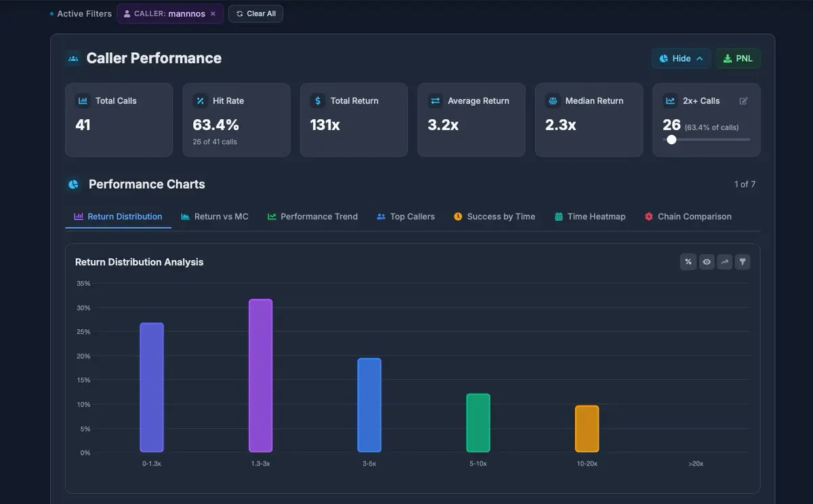Download the PNL report
Image resolution: width=813 pixels, height=504 pixels.
tap(738, 58)
